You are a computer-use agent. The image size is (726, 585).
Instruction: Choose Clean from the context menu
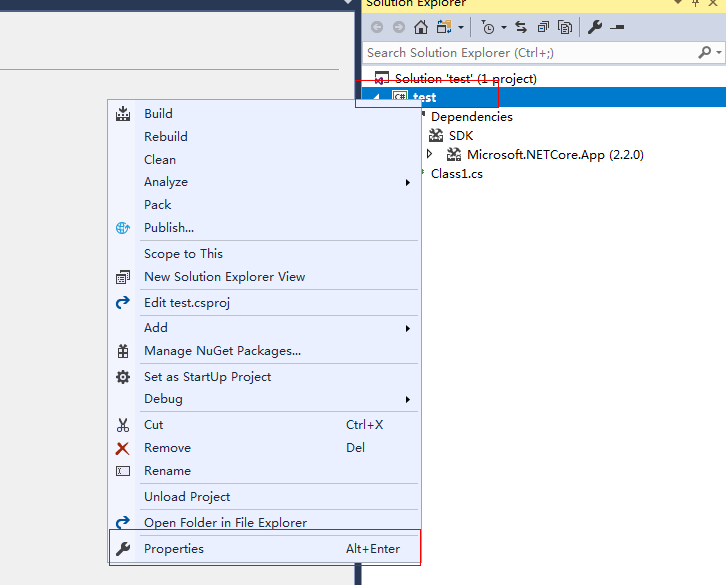pyautogui.click(x=264, y=160)
